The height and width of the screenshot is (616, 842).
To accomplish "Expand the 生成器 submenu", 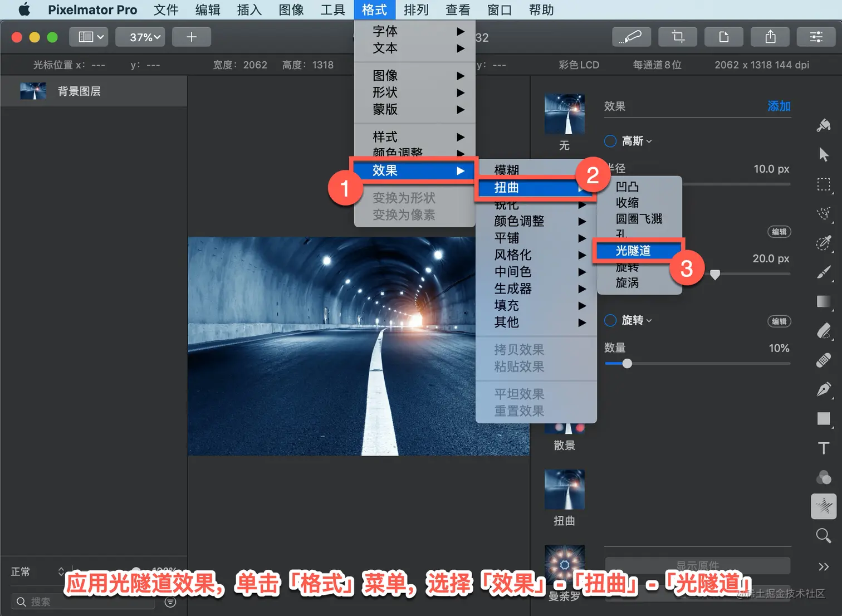I will pyautogui.click(x=536, y=289).
